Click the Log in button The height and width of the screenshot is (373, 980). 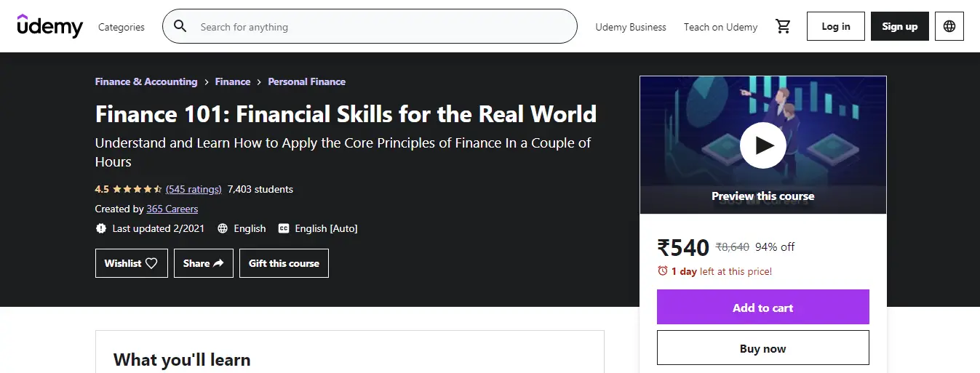(x=835, y=26)
